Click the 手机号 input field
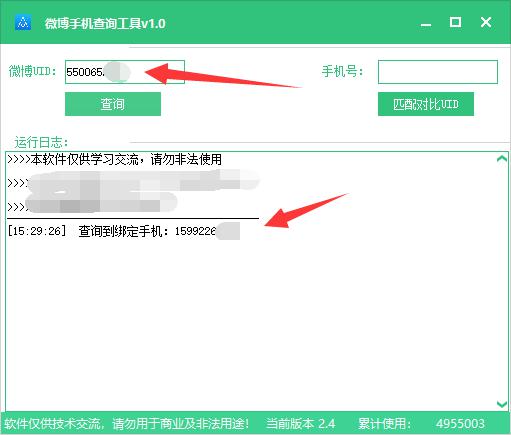Viewport: 511px width, 435px height. click(x=438, y=72)
